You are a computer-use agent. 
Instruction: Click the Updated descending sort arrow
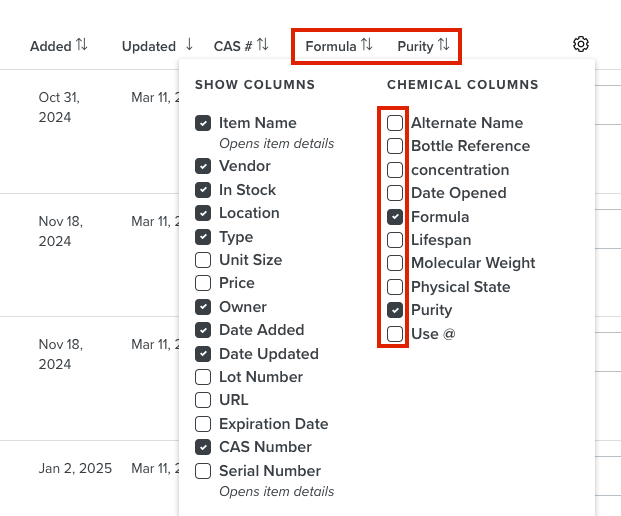189,44
